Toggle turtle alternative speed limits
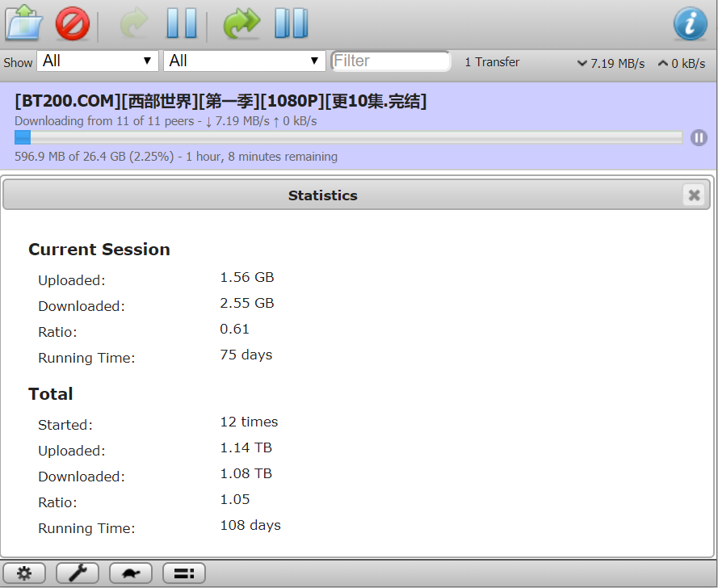 [x=131, y=573]
